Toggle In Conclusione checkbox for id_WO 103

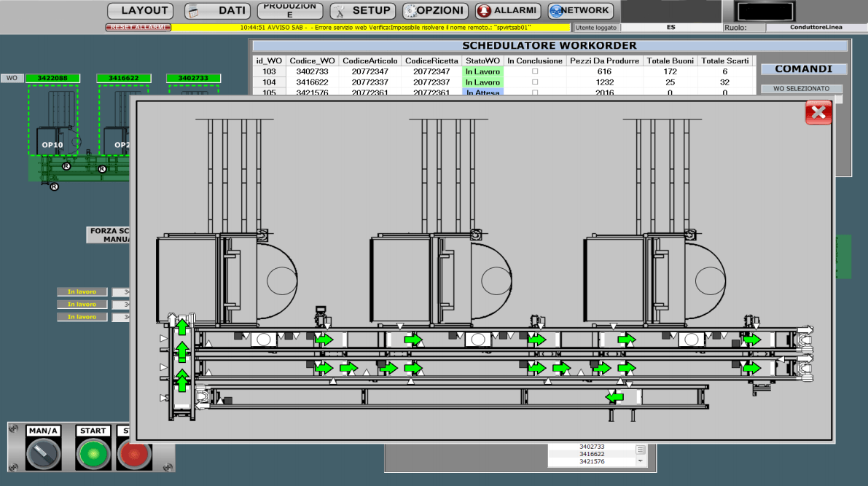(535, 71)
